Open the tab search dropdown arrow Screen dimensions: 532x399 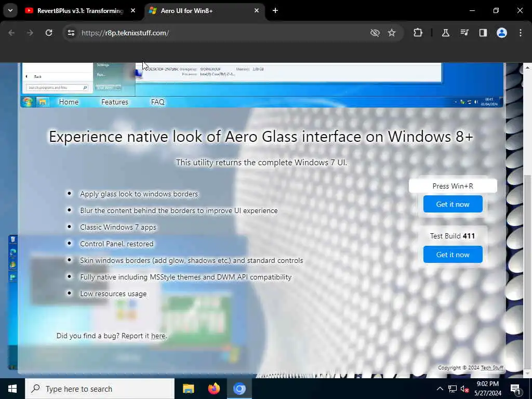[10, 10]
